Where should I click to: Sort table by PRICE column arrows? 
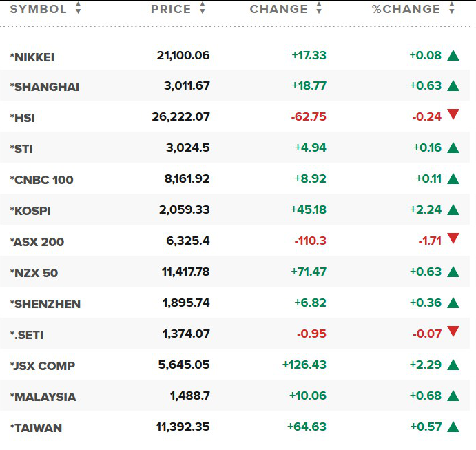[x=203, y=8]
